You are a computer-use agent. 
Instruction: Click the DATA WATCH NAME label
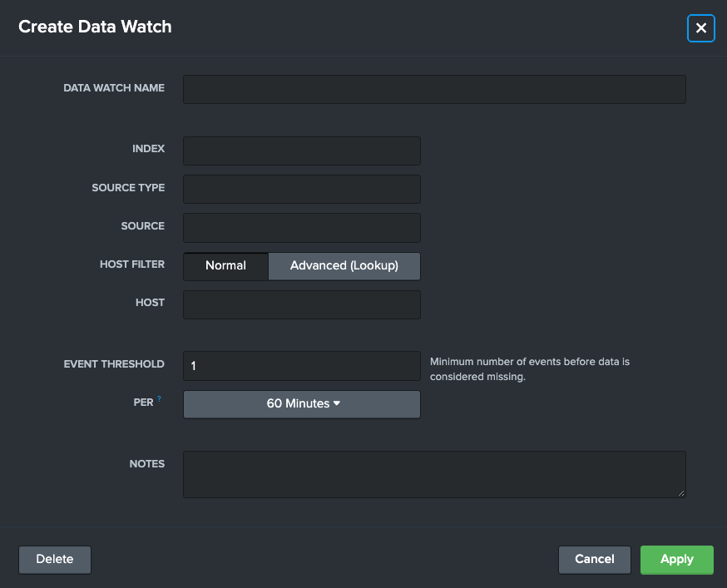[114, 88]
